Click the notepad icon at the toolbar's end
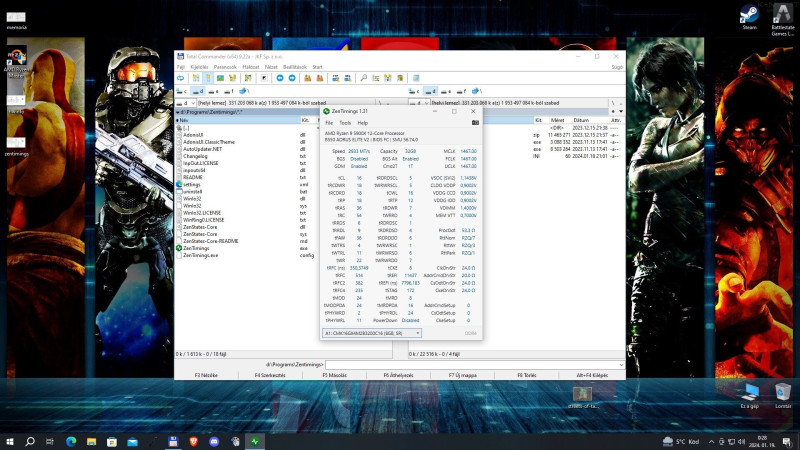 (x=416, y=78)
